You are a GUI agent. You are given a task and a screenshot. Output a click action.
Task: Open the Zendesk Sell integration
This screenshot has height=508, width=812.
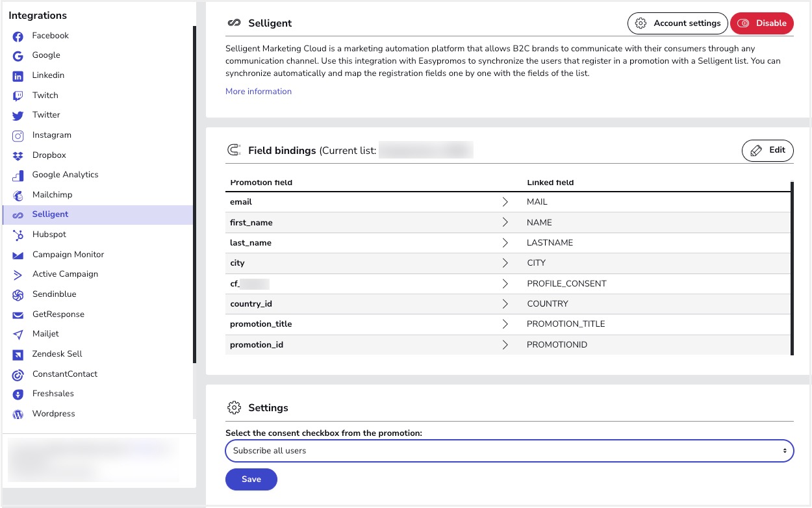point(57,354)
